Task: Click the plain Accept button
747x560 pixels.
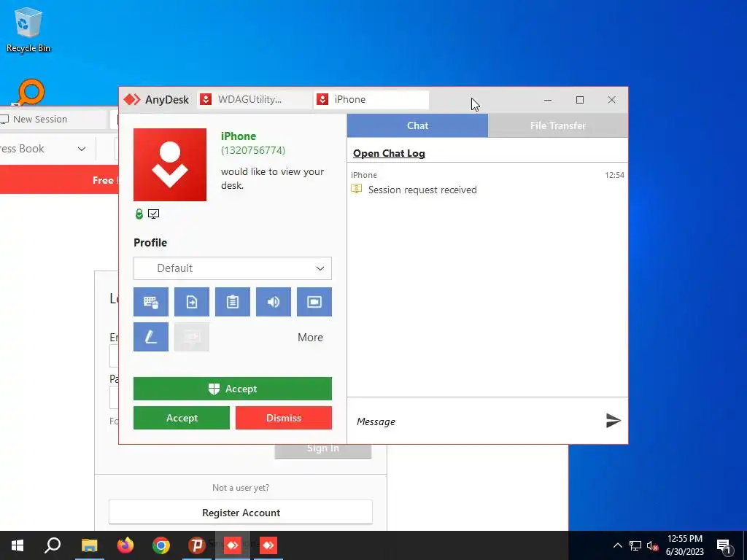Action: coord(182,418)
